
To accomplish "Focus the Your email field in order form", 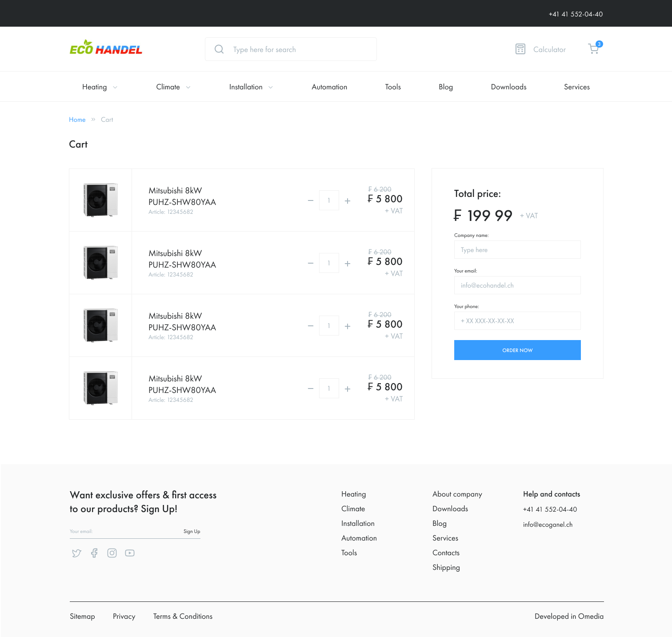I will pyautogui.click(x=517, y=285).
